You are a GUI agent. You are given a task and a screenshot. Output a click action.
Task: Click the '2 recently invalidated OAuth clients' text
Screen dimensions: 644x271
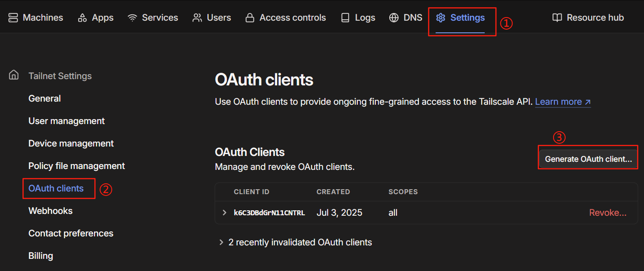click(x=300, y=242)
